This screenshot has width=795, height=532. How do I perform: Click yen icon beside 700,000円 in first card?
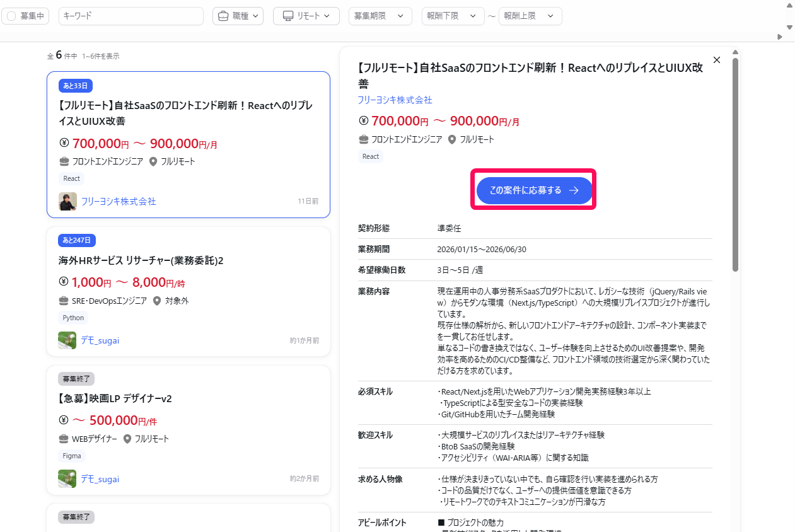pyautogui.click(x=64, y=142)
